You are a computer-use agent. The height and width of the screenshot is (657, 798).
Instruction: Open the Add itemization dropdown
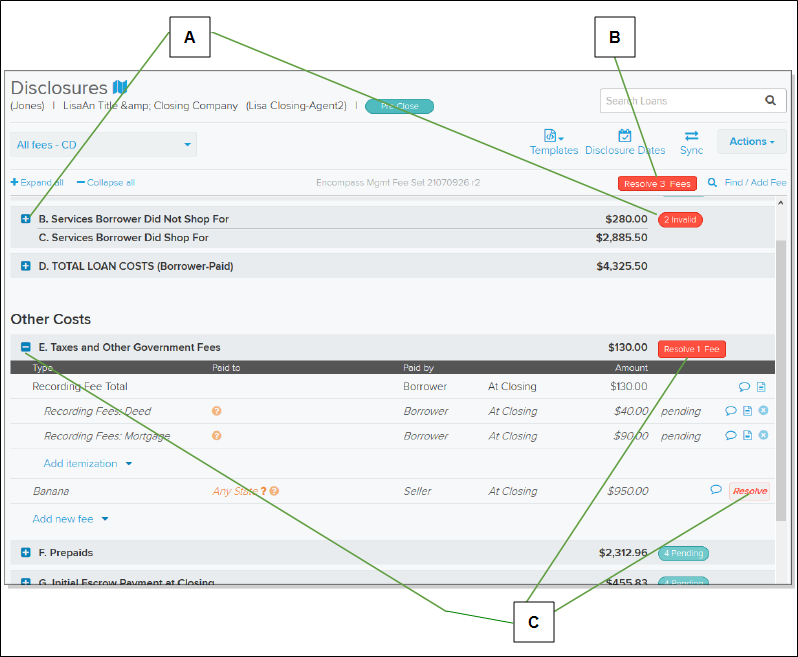[88, 464]
